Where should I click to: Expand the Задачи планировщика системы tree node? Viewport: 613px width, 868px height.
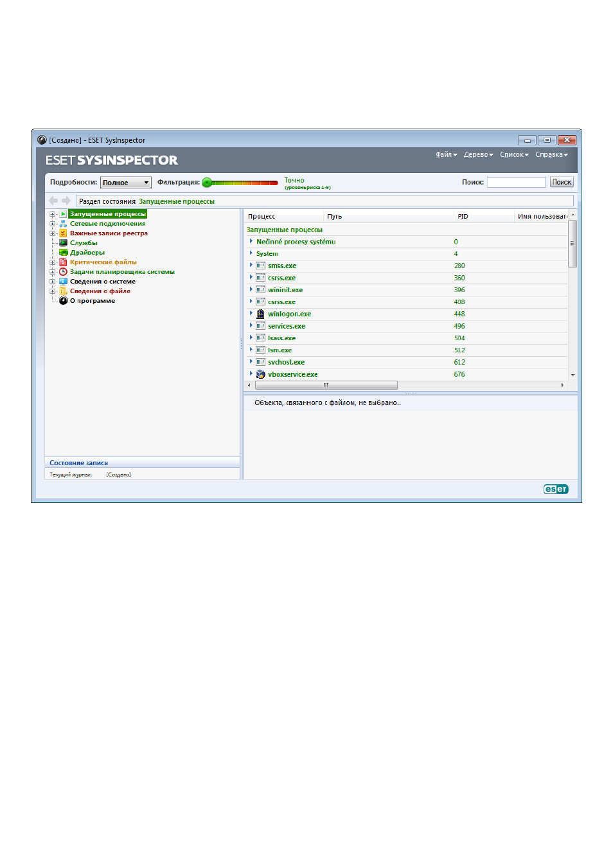click(x=53, y=272)
